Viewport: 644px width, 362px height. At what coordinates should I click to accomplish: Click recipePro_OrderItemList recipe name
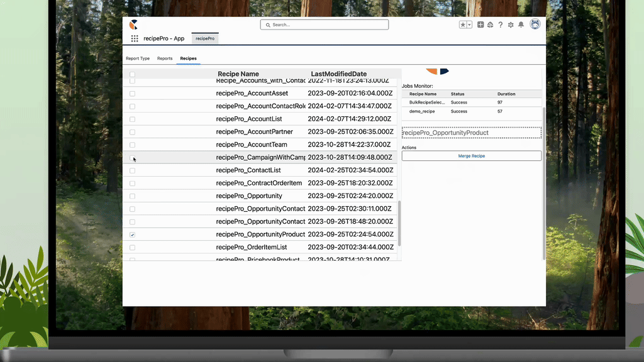[252, 247]
